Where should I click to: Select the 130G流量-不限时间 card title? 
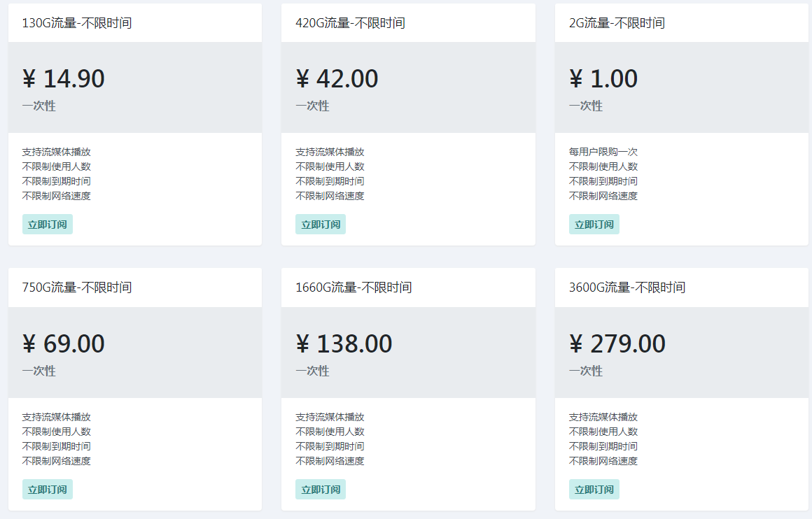77,23
